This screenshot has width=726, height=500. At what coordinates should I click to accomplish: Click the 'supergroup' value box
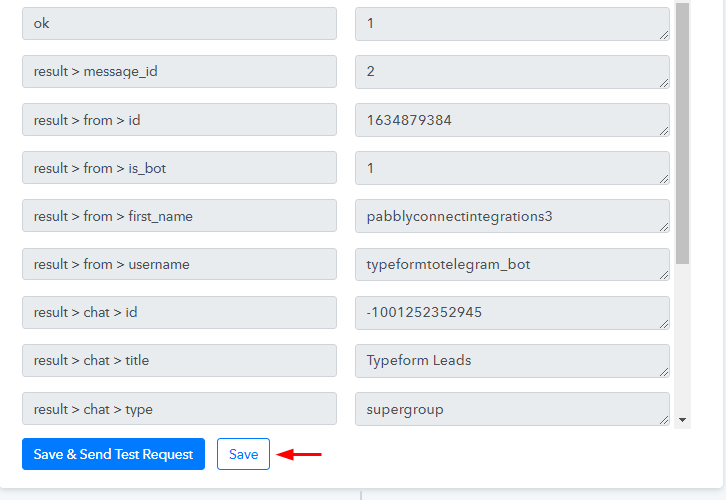[x=512, y=408]
